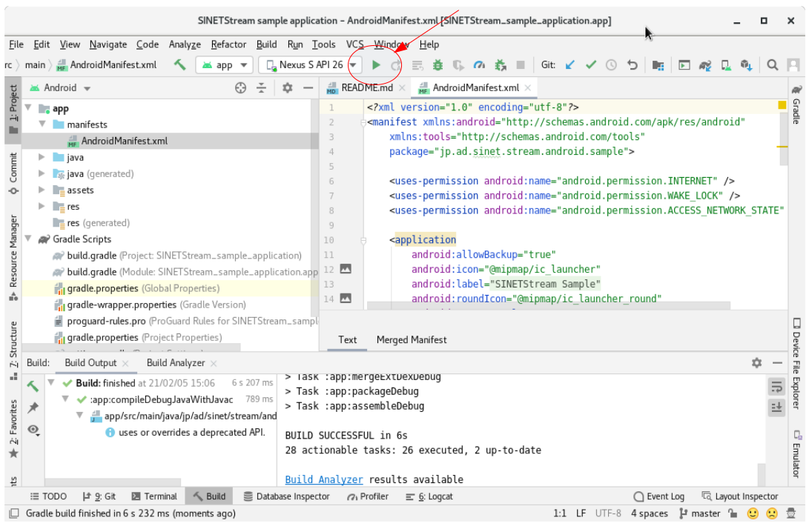This screenshot has width=812, height=529.
Task: Sync Project with Gradle Files elephant icon
Action: [704, 65]
